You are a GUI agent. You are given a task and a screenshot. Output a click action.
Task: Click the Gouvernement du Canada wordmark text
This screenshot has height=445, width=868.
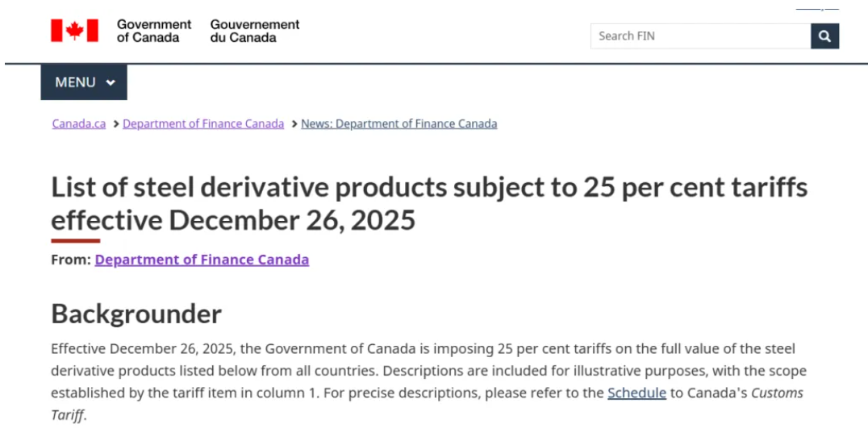(x=255, y=31)
